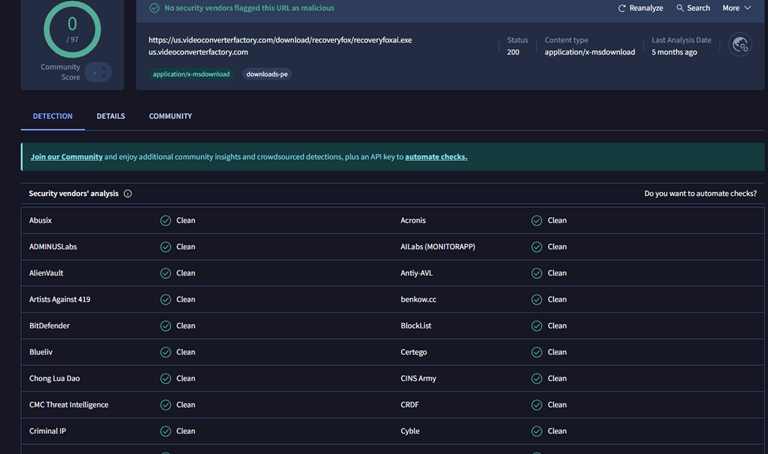
Task: Click the downloads-pe tag
Action: pos(267,74)
